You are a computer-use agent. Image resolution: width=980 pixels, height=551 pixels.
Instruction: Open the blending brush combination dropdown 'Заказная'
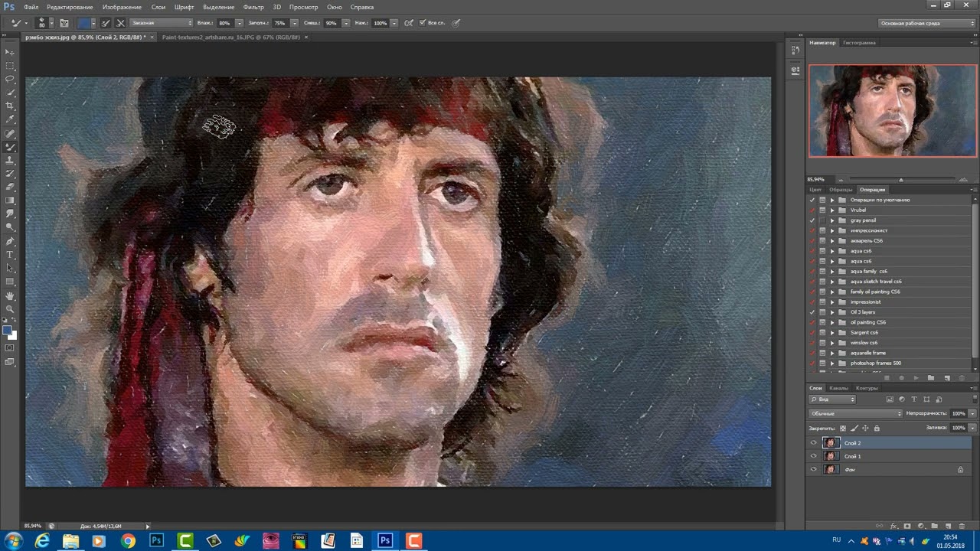tap(161, 23)
